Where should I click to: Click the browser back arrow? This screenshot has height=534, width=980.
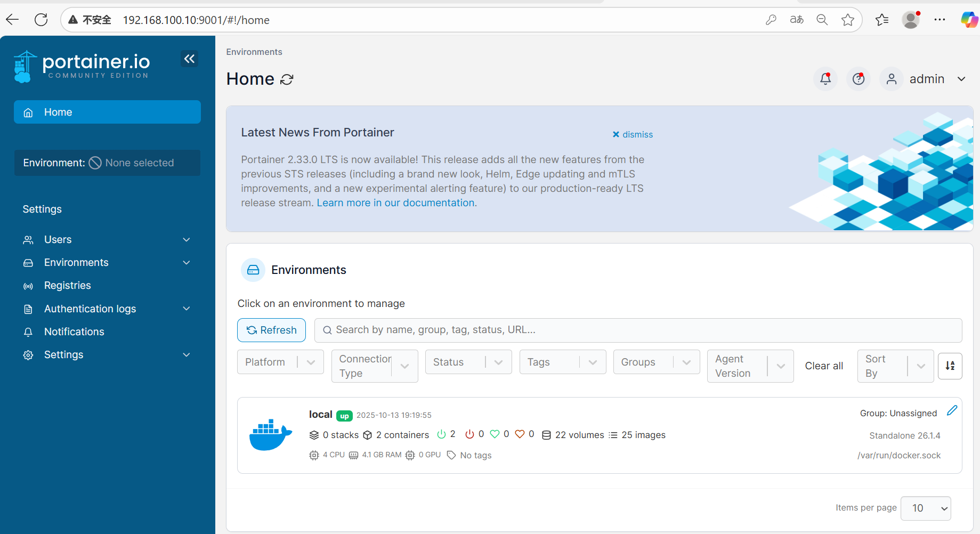[12, 20]
